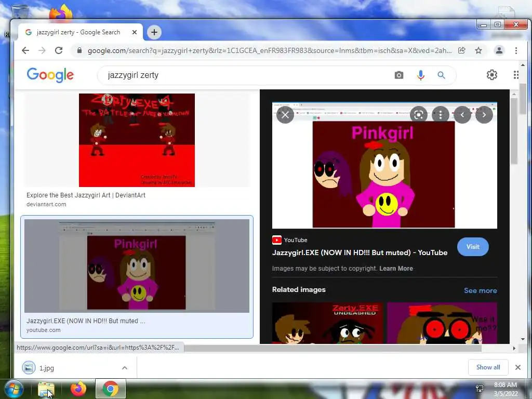Screen dimensions: 532x399
Task: Submit search with magnifier icon
Action: (x=441, y=75)
